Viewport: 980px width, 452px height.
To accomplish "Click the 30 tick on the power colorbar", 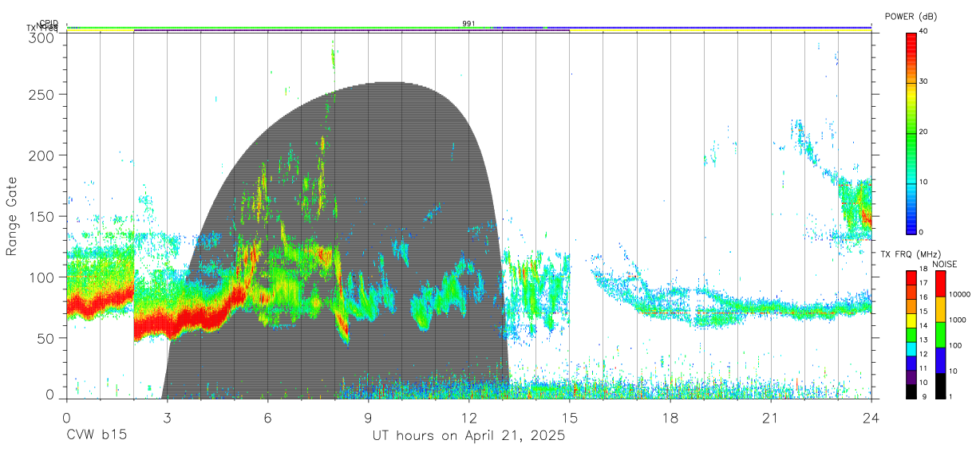I will (925, 81).
